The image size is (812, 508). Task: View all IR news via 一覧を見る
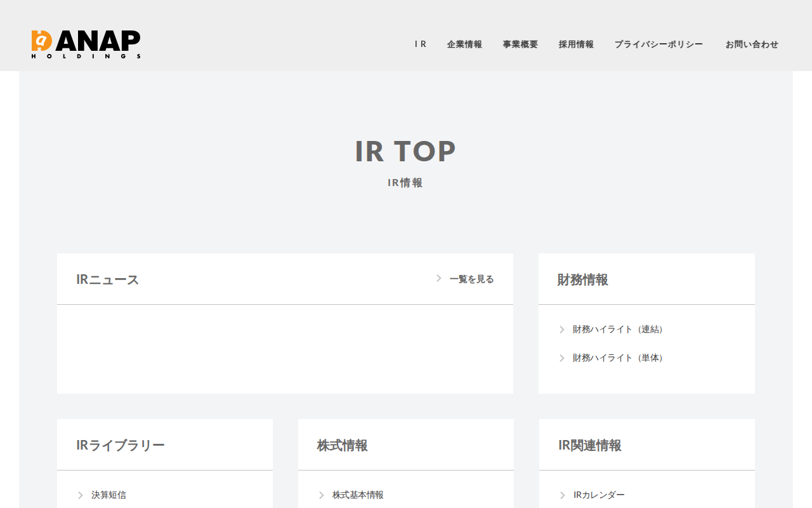471,279
